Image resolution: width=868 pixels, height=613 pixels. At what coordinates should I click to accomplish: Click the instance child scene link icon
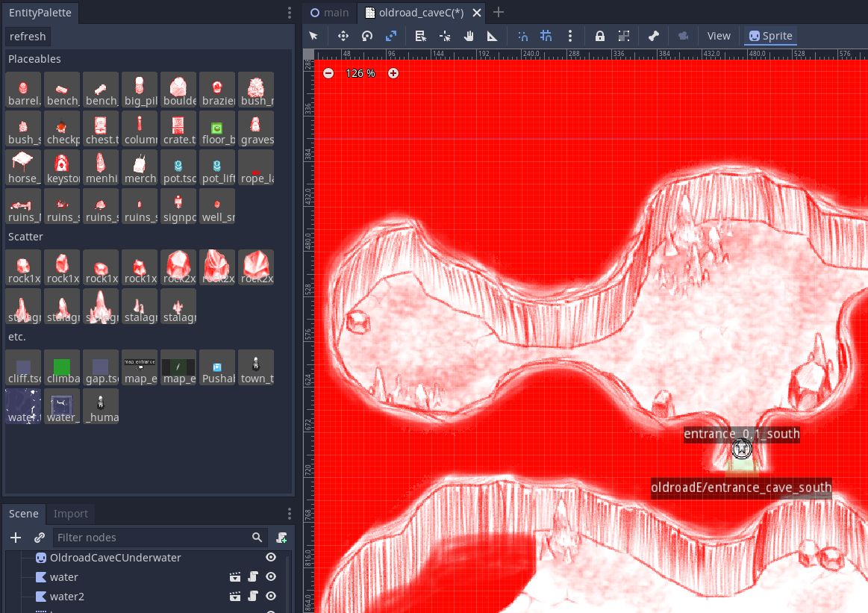click(40, 538)
